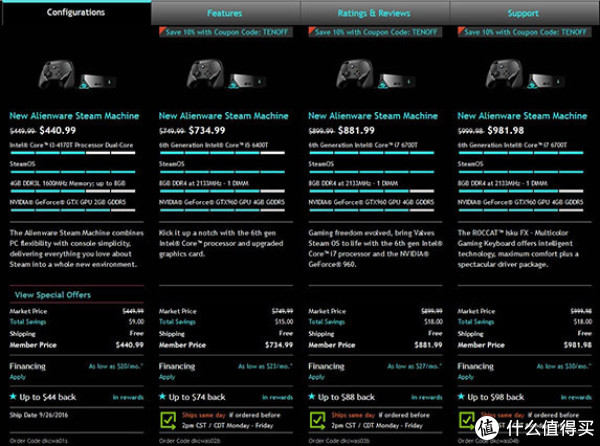Switch to the Features tab
The width and height of the screenshot is (600, 446).
pos(225,13)
